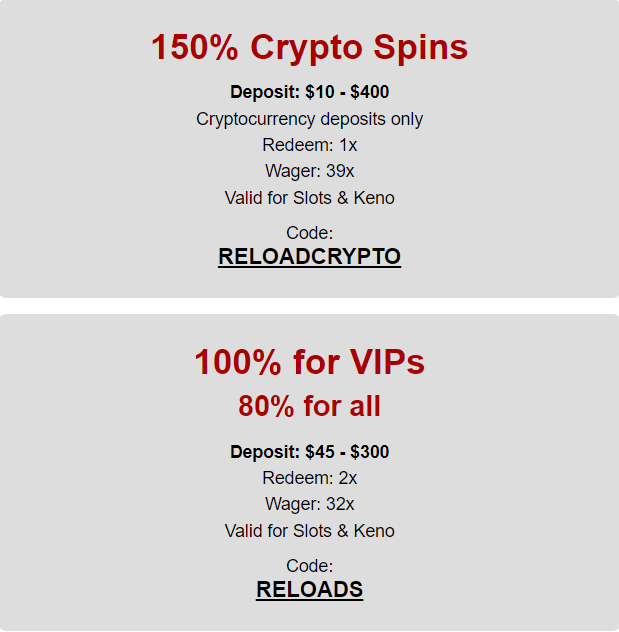Screen dimensions: 619x632
Task: Click the $400 maximum deposit amount
Action: pyautogui.click(x=370, y=92)
